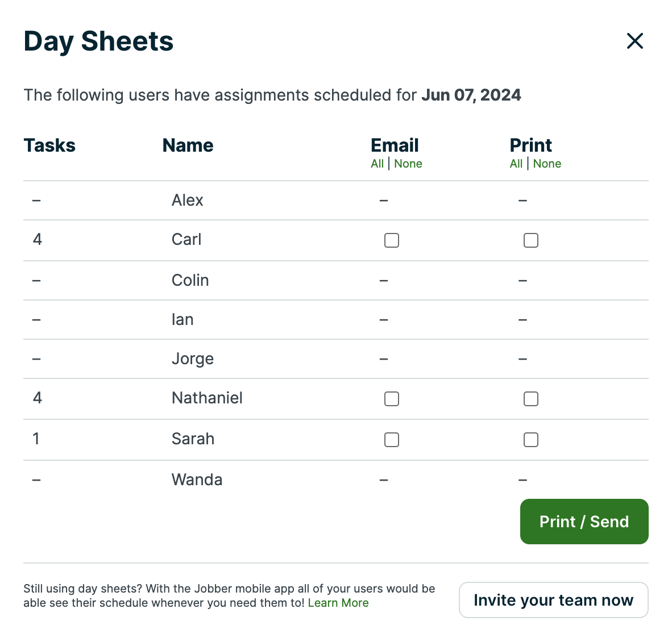Screen dimensions: 672x642
Task: Click Invite your team now
Action: 553,600
